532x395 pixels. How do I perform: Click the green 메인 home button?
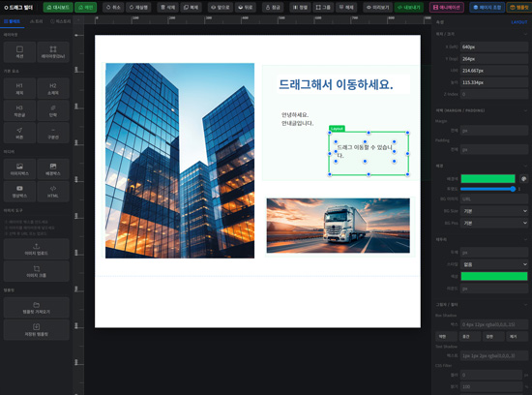coord(85,7)
